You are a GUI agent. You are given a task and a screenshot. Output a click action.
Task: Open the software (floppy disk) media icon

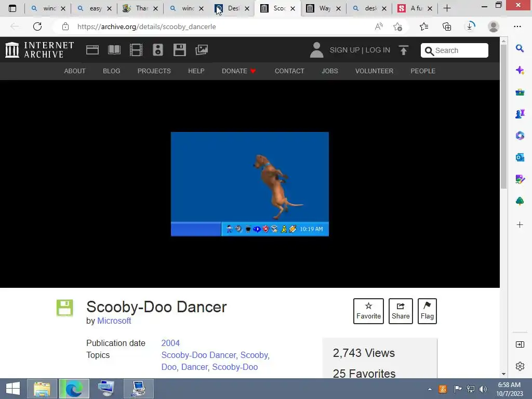pos(179,50)
